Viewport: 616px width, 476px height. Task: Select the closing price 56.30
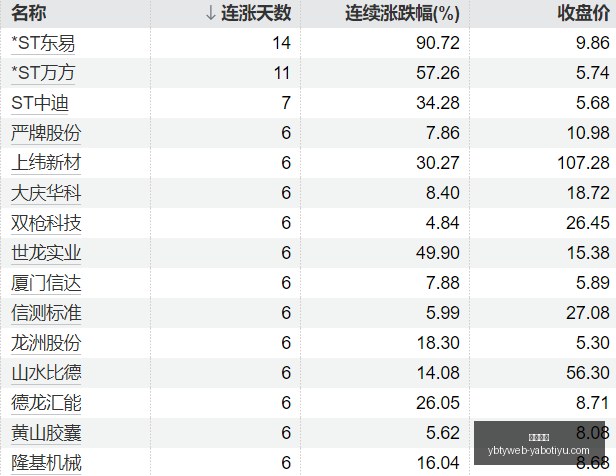pyautogui.click(x=588, y=373)
